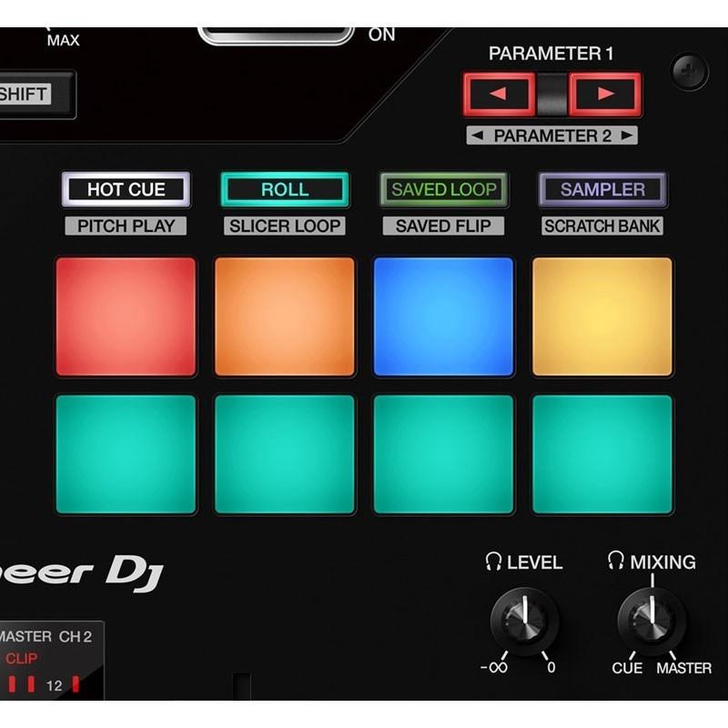Screen dimensions: 728x728
Task: Toggle the SHIFT button
Action: (27, 92)
